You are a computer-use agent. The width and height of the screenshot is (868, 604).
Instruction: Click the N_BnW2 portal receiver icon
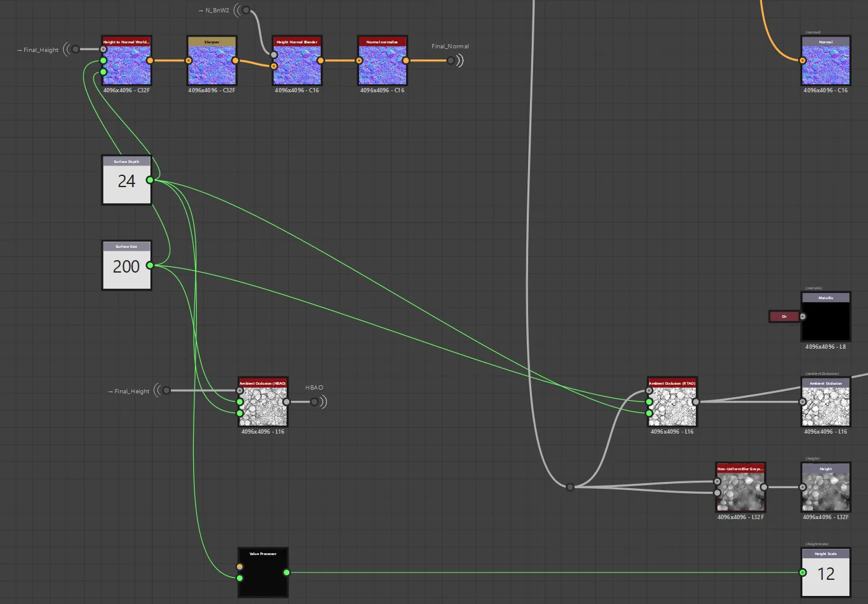(243, 11)
